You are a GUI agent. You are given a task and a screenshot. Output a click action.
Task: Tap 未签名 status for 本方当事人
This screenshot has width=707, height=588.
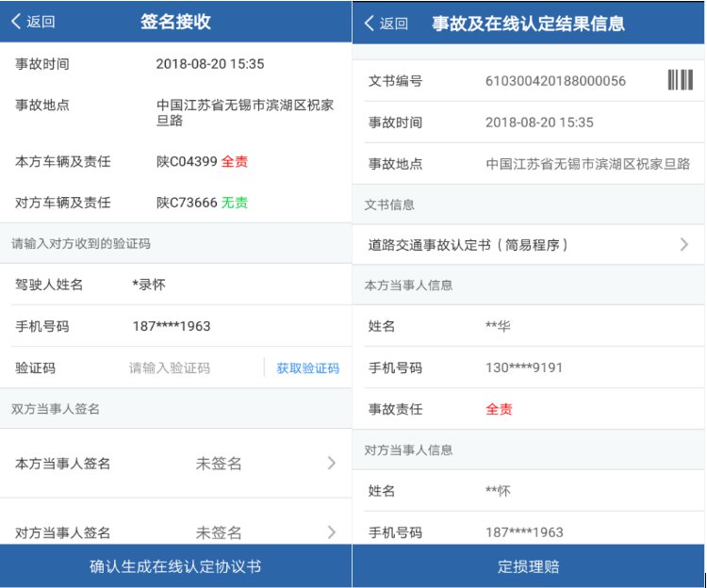219,464
